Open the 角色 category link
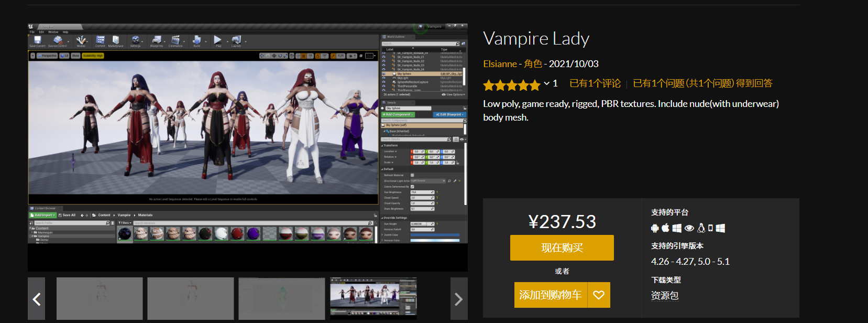This screenshot has width=868, height=323. coord(533,64)
